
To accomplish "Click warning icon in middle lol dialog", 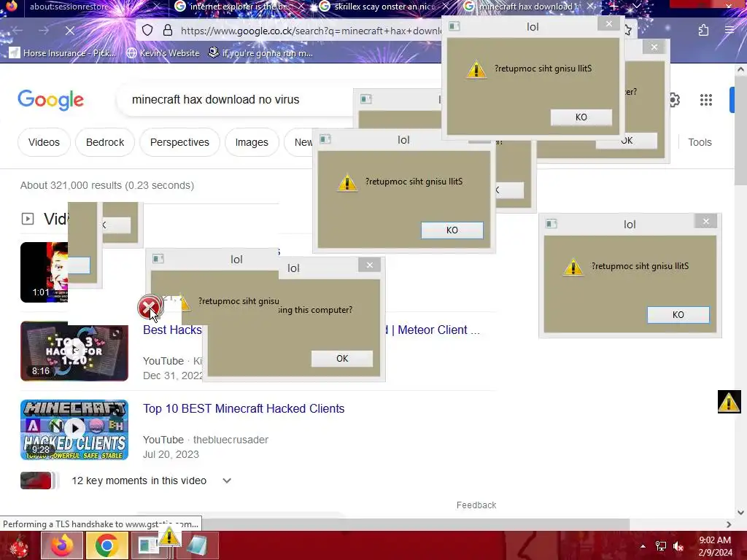I will point(347,182).
